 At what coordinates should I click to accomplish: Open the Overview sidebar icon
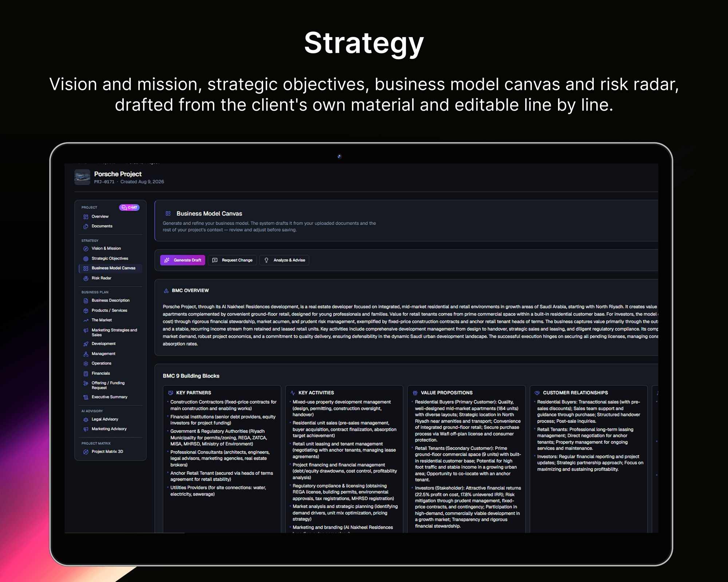coord(86,217)
